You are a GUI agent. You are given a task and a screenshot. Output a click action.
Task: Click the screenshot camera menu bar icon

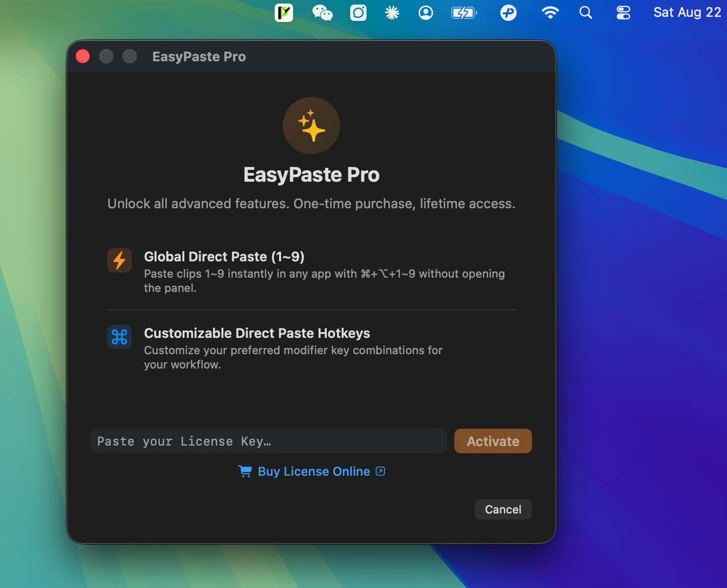coord(358,12)
